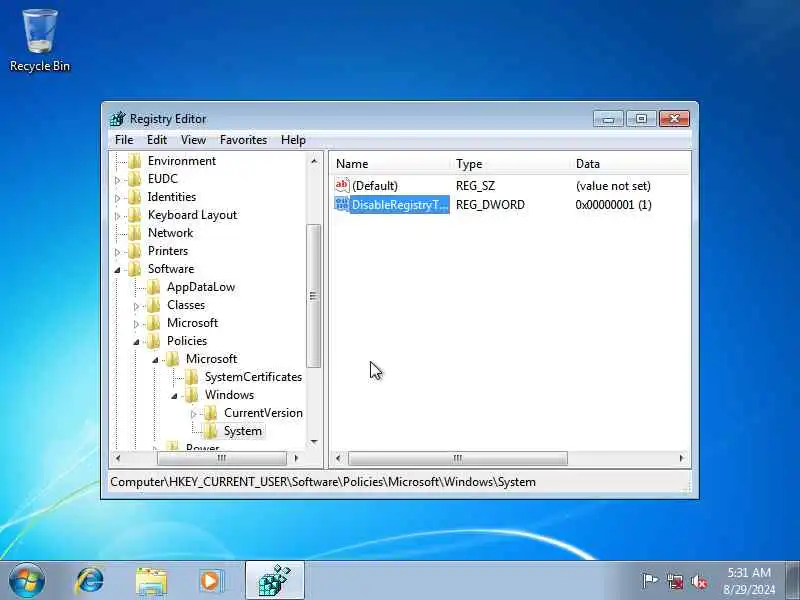Click the Type column header
Viewport: 800px width, 600px height.
pos(512,164)
